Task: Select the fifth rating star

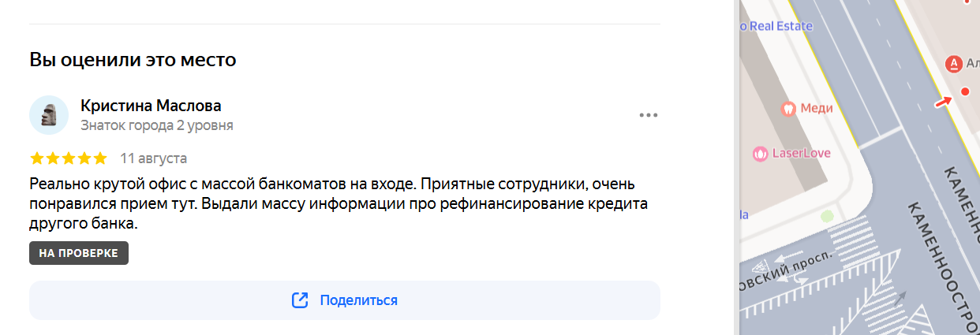Action: (99, 158)
